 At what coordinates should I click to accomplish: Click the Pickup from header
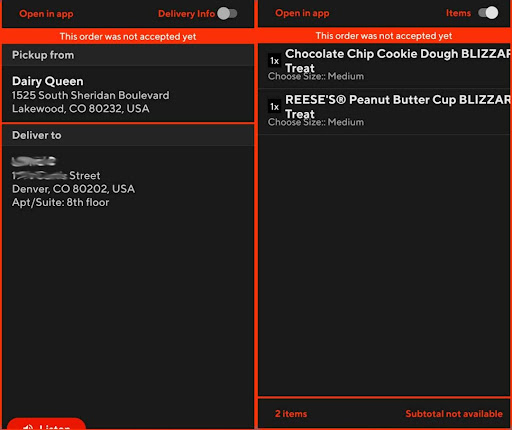(x=128, y=55)
